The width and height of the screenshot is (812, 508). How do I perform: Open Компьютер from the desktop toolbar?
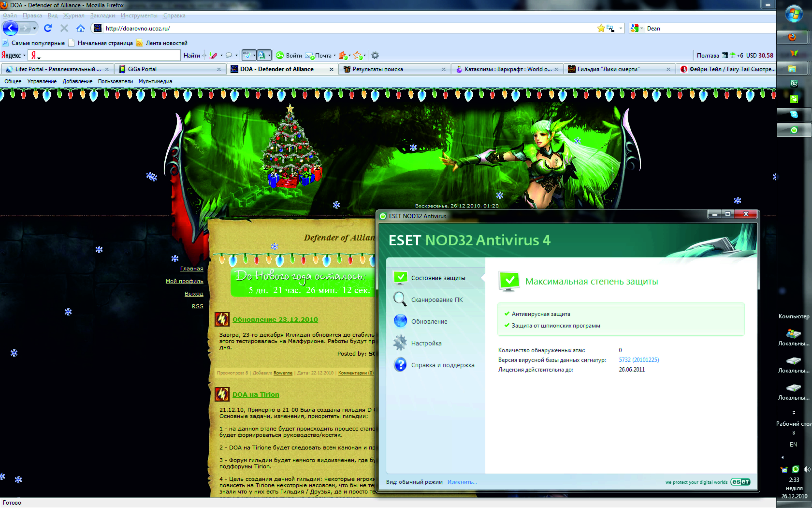793,317
